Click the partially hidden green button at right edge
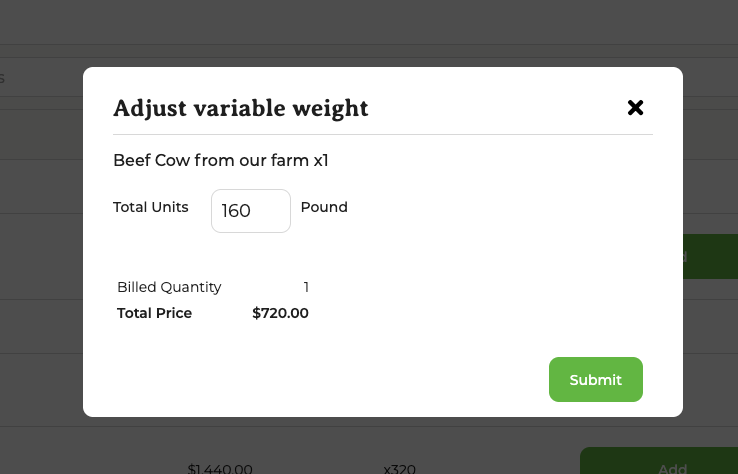The height and width of the screenshot is (474, 738). click(710, 256)
